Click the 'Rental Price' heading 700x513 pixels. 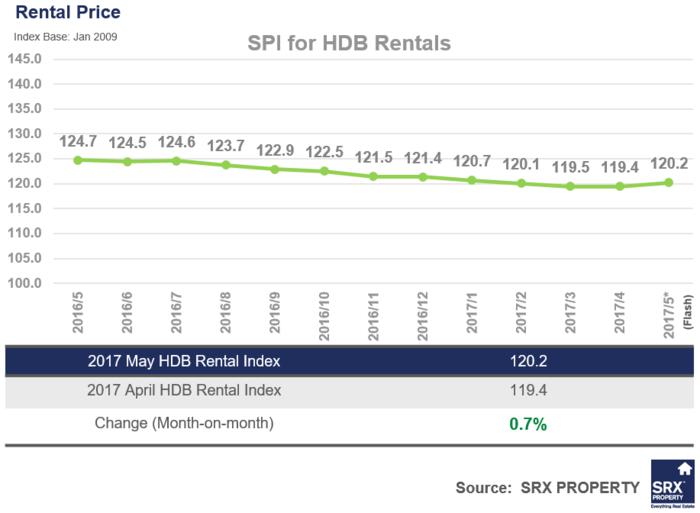(x=68, y=12)
